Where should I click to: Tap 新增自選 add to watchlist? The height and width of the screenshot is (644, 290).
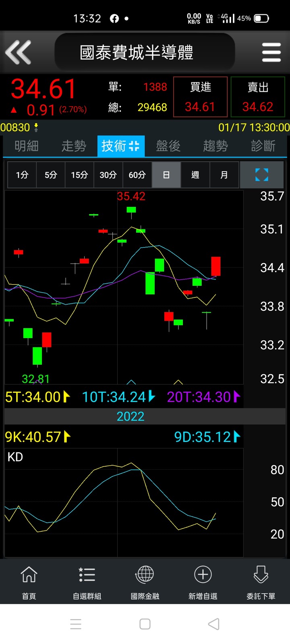[203, 582]
